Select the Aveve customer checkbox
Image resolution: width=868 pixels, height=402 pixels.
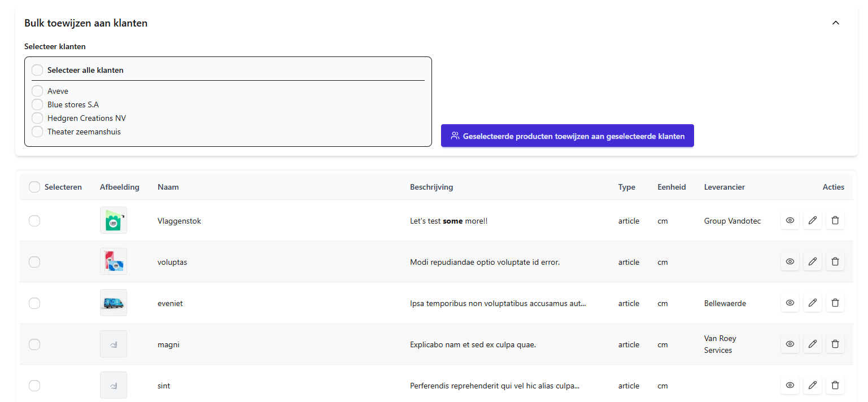coord(37,91)
